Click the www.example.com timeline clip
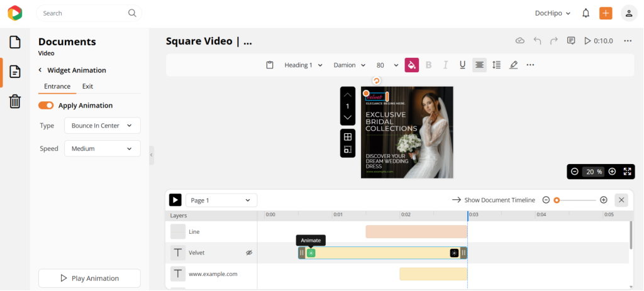Image resolution: width=644 pixels, height=291 pixels. [433, 274]
